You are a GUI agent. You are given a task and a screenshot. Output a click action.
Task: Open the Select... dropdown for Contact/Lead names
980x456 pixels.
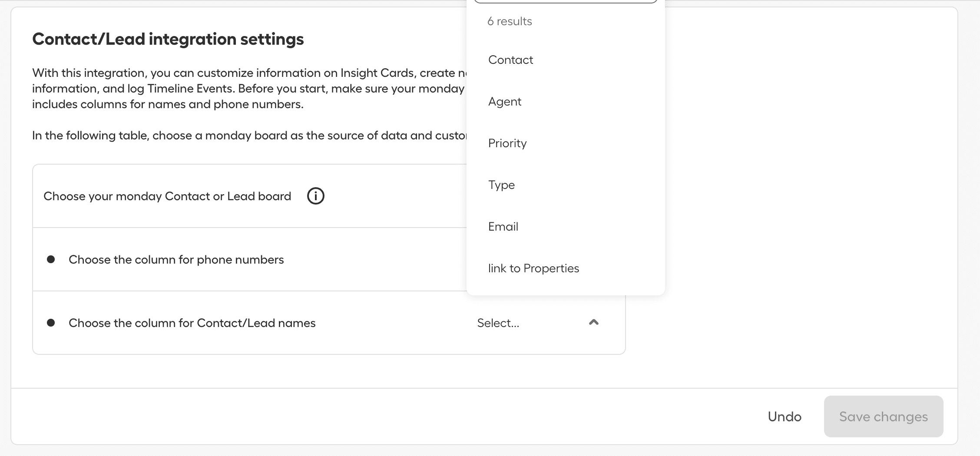[x=498, y=323]
